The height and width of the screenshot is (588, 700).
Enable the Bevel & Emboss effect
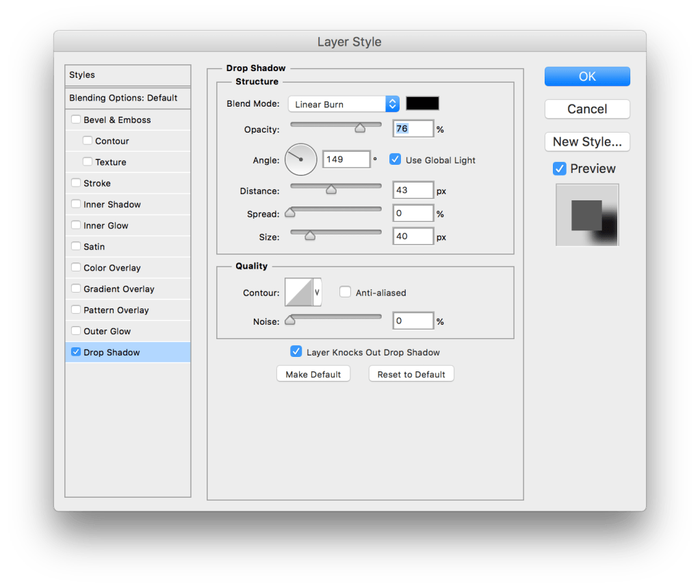click(75, 119)
